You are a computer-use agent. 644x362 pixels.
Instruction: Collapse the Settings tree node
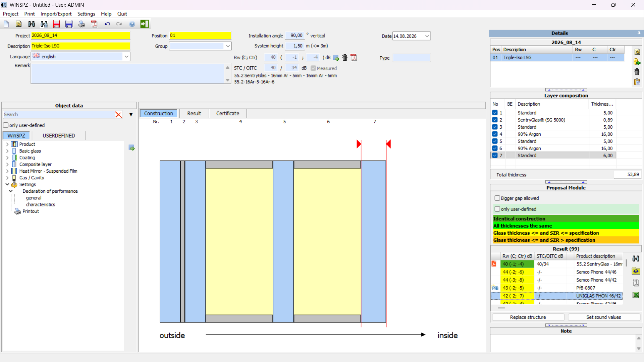[x=7, y=184]
